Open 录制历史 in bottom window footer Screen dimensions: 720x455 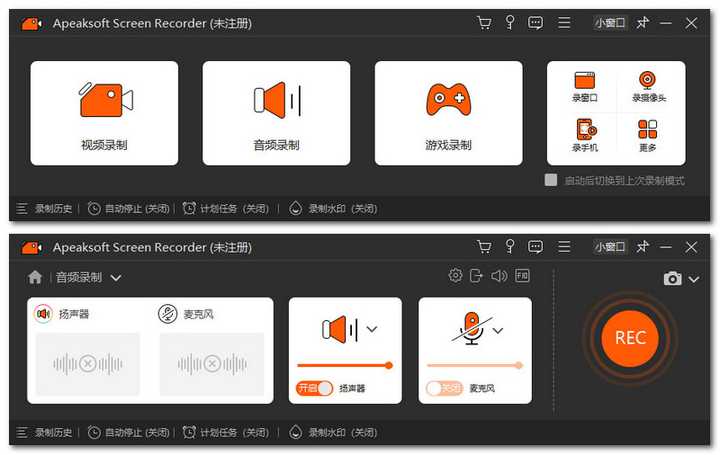(45, 433)
